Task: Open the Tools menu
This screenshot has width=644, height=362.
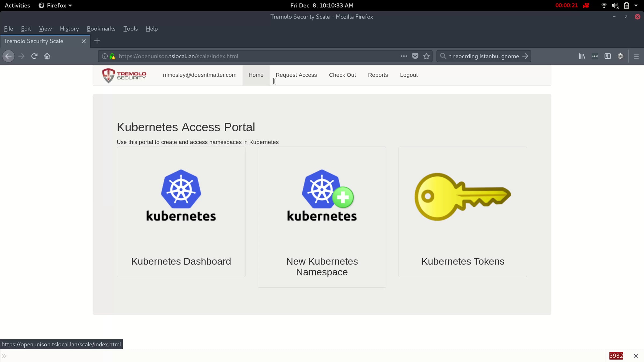Action: [x=130, y=29]
